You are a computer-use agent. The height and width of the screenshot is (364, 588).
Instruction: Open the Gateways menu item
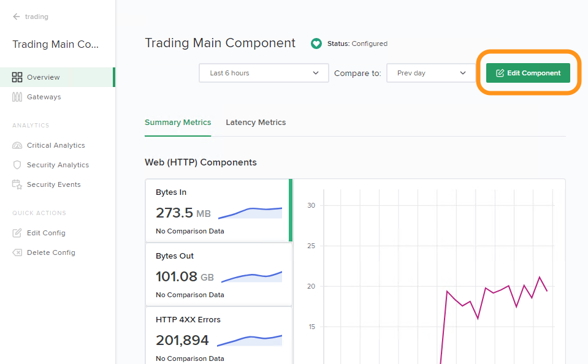(58, 97)
